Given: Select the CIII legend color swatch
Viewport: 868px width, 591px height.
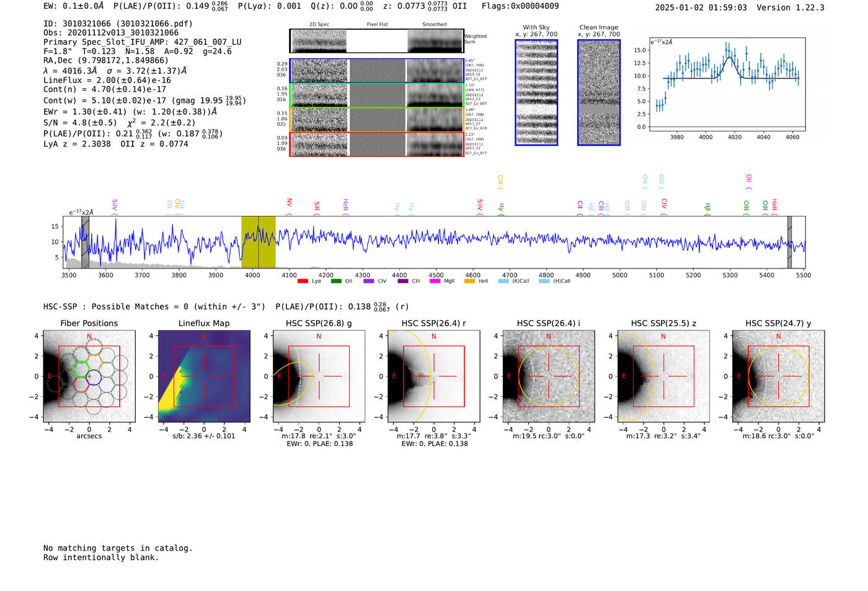Looking at the screenshot, I should click(x=403, y=281).
